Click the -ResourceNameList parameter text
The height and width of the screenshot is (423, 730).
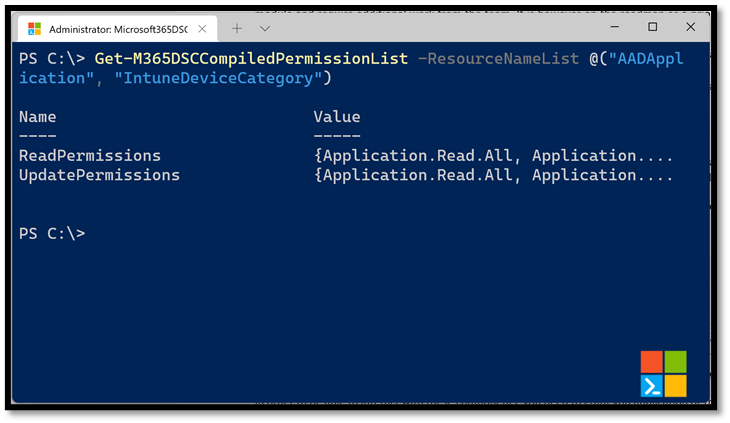[498, 59]
